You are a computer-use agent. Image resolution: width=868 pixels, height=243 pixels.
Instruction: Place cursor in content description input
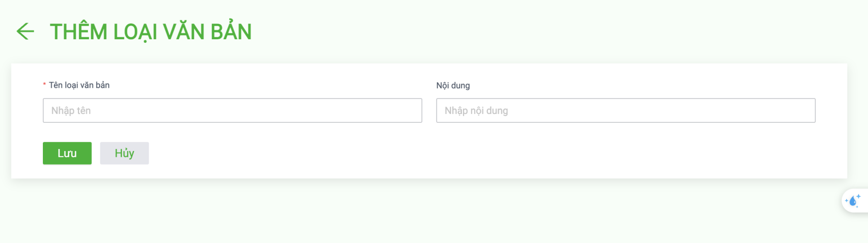(626, 110)
